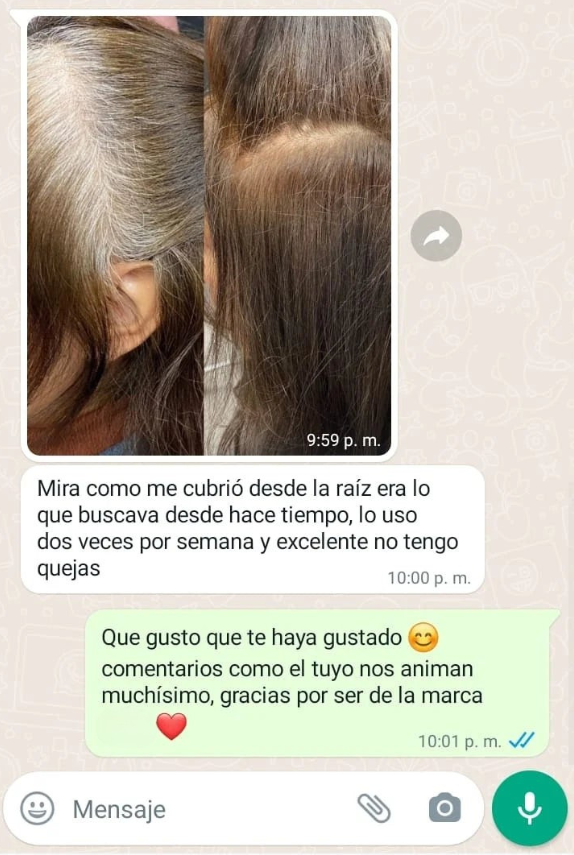Click the 9:59 p. m. photo timestamp

point(343,440)
